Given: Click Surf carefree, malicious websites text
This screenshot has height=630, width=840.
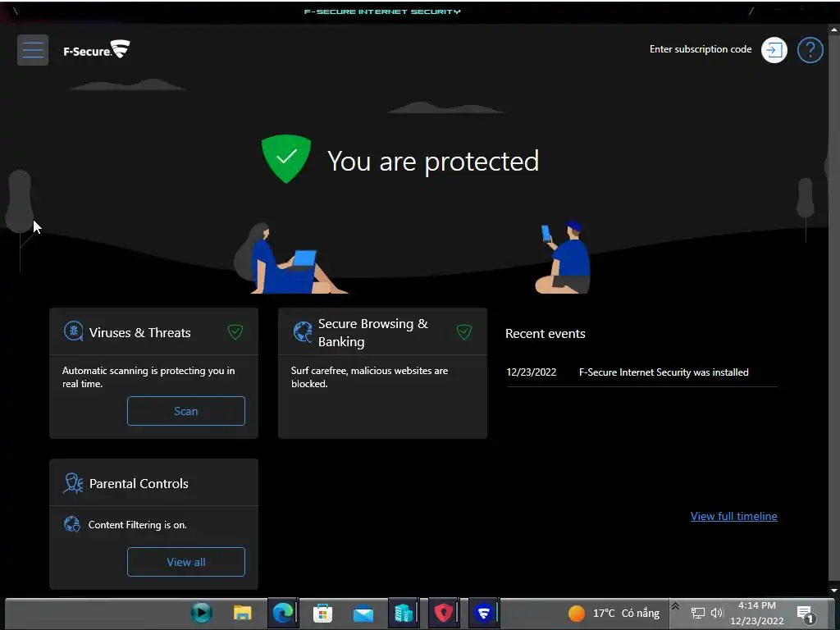Looking at the screenshot, I should [x=369, y=377].
